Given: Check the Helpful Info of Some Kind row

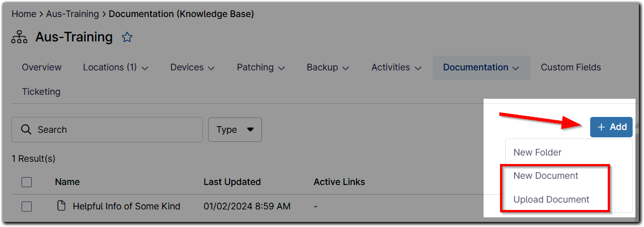Looking at the screenshot, I should (27, 207).
